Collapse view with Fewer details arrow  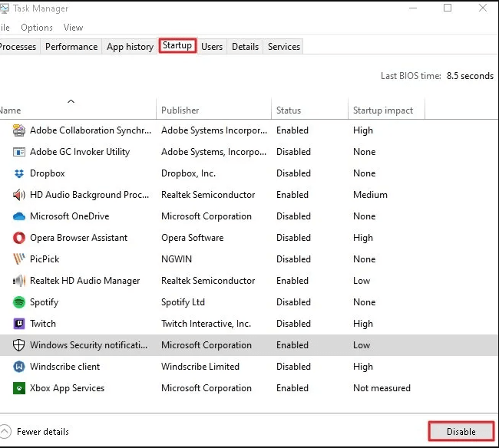pos(6,431)
